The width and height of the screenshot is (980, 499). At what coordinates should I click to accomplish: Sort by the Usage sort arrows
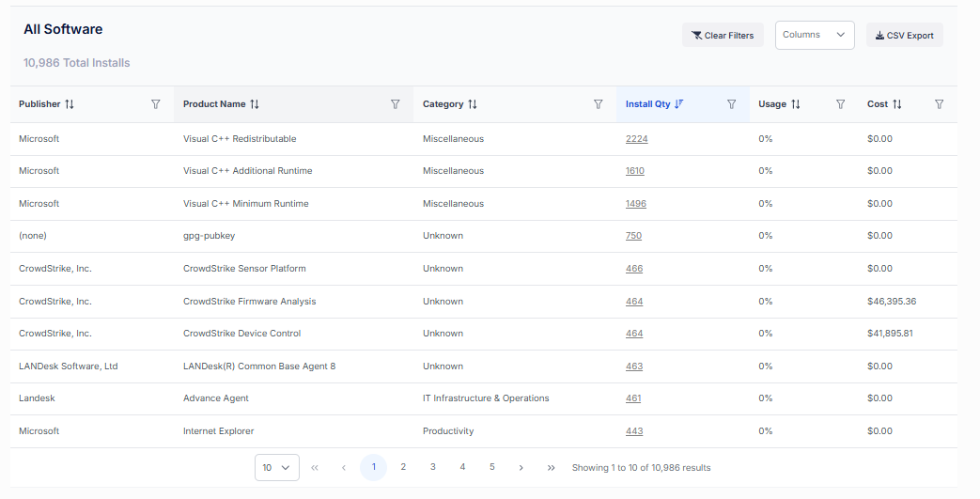(x=796, y=104)
